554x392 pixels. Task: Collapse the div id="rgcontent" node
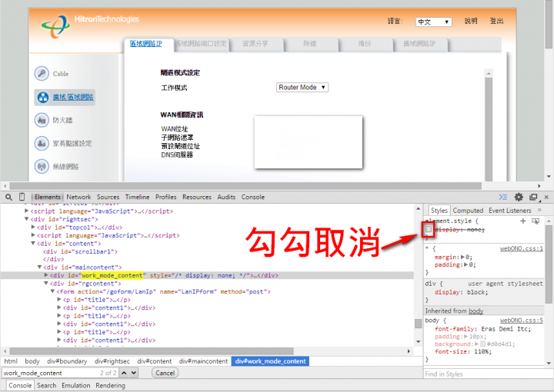pyautogui.click(x=46, y=284)
